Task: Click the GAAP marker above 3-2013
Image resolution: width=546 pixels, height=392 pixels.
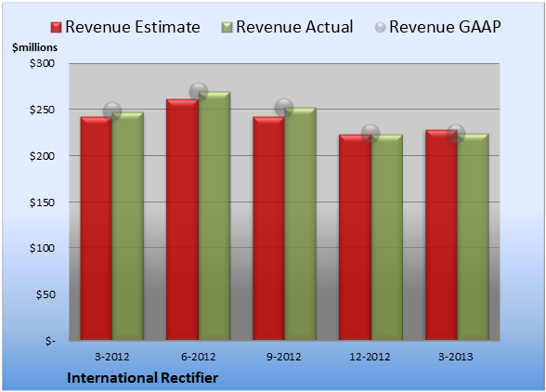Action: click(456, 133)
